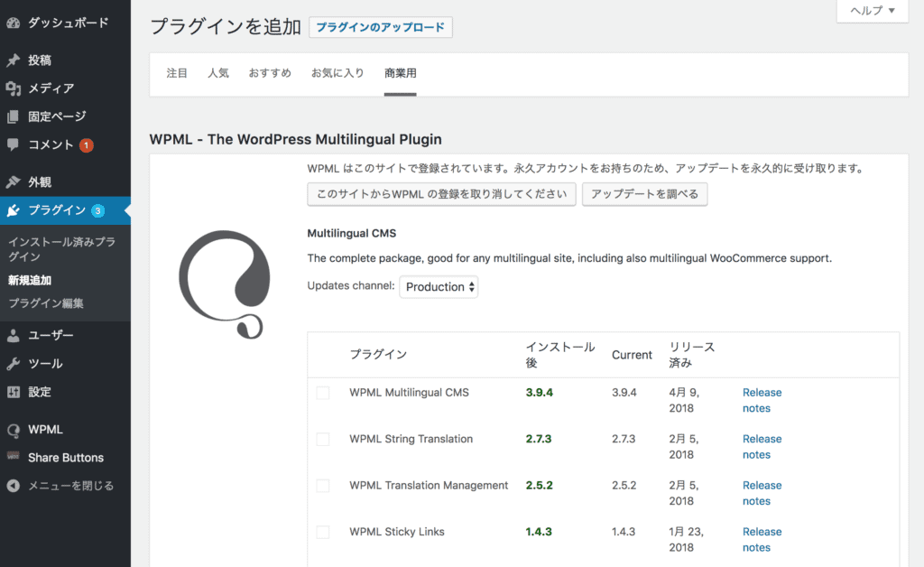Switch to the 注目 (Featured) tab

point(177,73)
